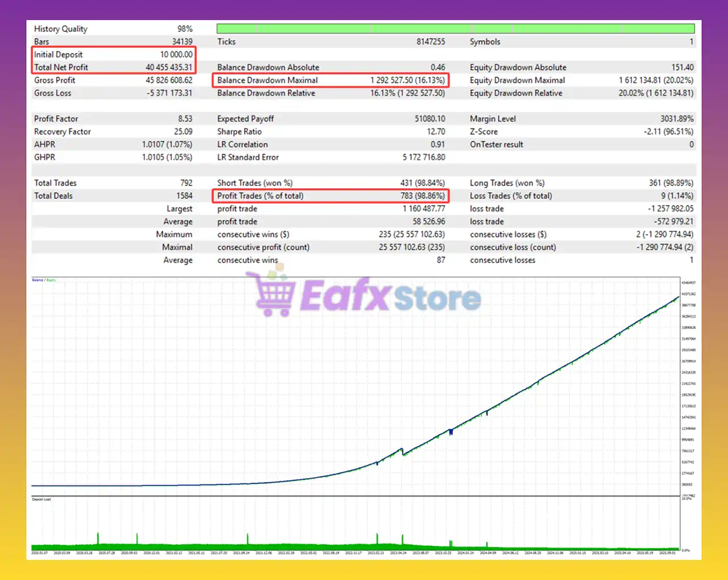Click the EafxStore watermark text
This screenshot has width=728, height=580.
coord(390,296)
